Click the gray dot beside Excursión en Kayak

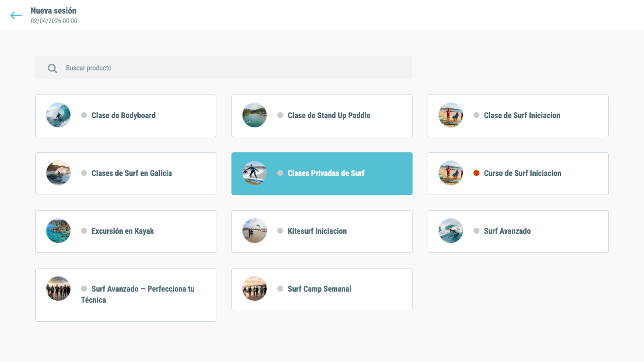coord(84,231)
